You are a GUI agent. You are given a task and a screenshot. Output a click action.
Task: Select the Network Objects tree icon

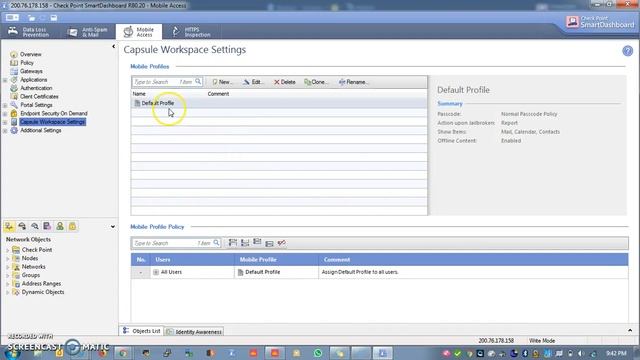(x=9, y=226)
